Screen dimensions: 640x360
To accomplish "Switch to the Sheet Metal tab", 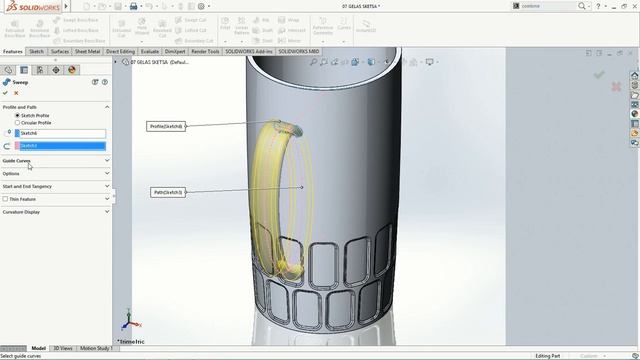I will 87,51.
